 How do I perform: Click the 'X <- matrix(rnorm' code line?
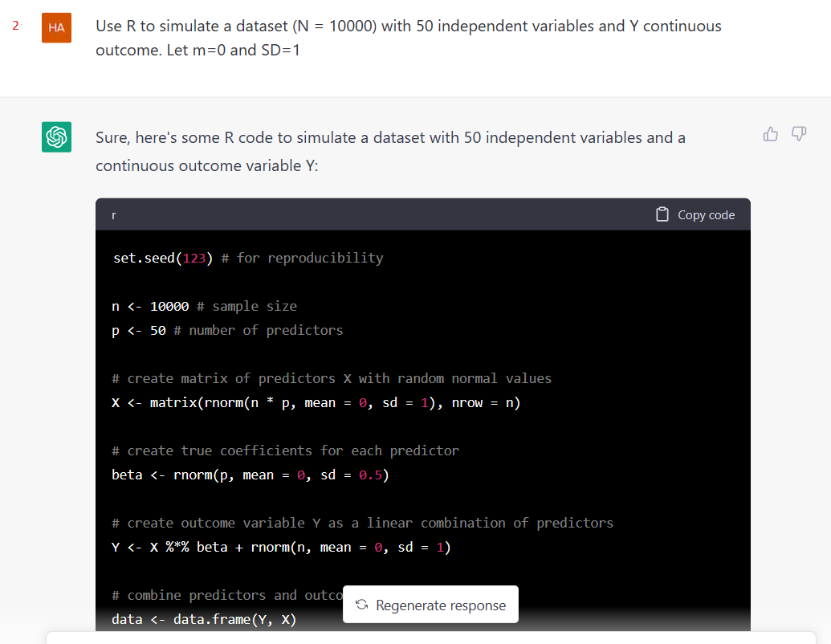(x=316, y=403)
